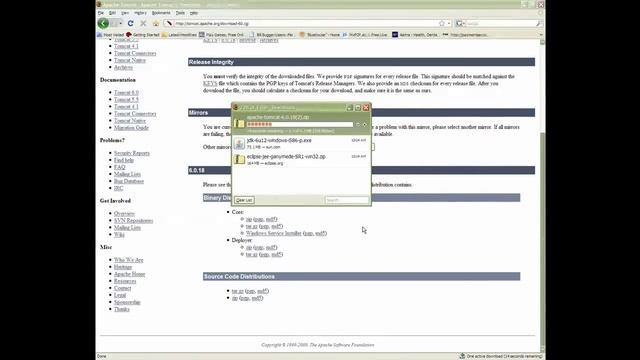640x360 pixels.
Task: Open the Tomcat 6.0 documentation link
Action: tap(126, 93)
